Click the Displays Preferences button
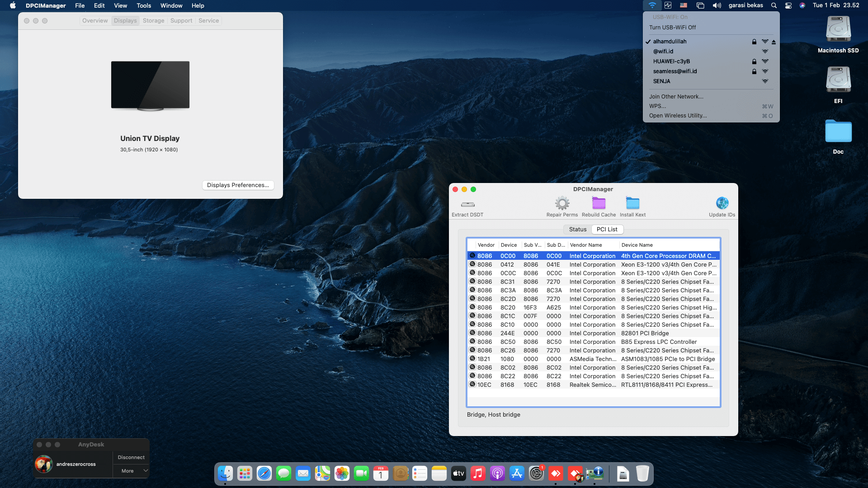Viewport: 868px width, 488px height. (238, 185)
